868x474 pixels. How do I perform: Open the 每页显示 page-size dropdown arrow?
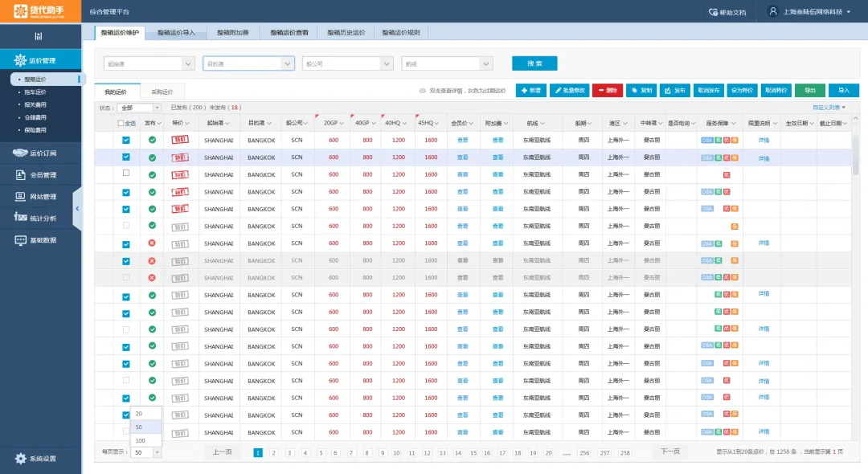[158, 452]
